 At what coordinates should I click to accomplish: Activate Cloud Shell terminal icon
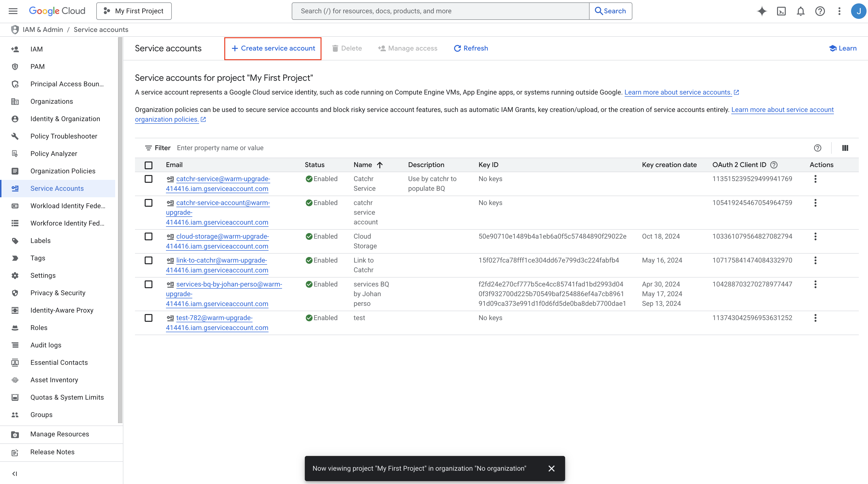point(781,11)
